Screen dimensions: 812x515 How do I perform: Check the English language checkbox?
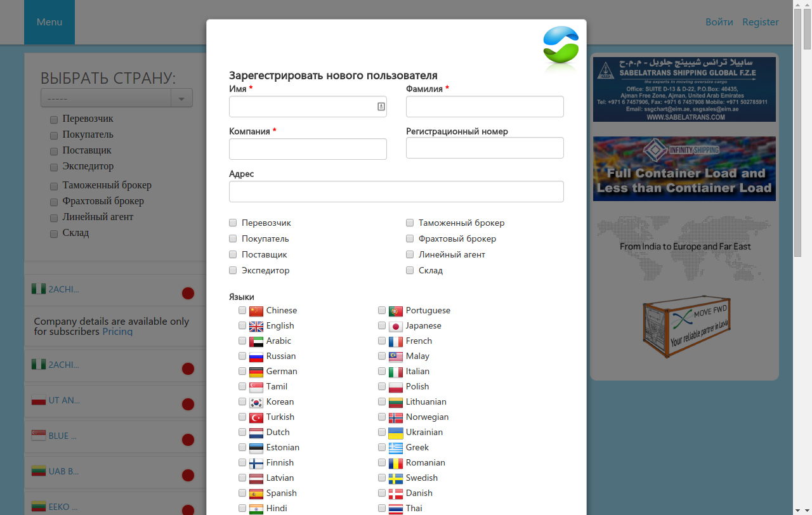[x=242, y=325]
